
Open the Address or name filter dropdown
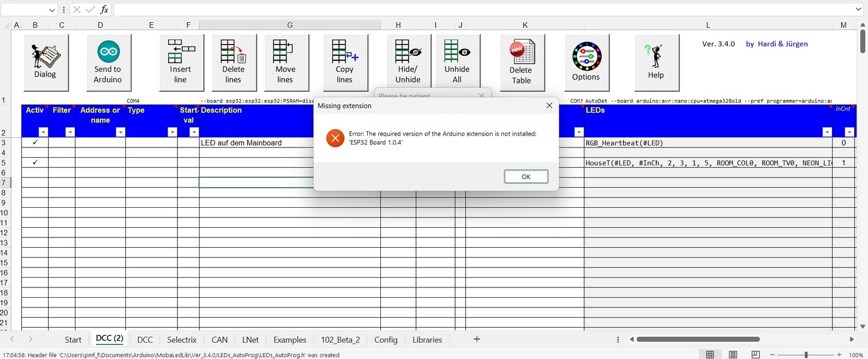pos(120,132)
